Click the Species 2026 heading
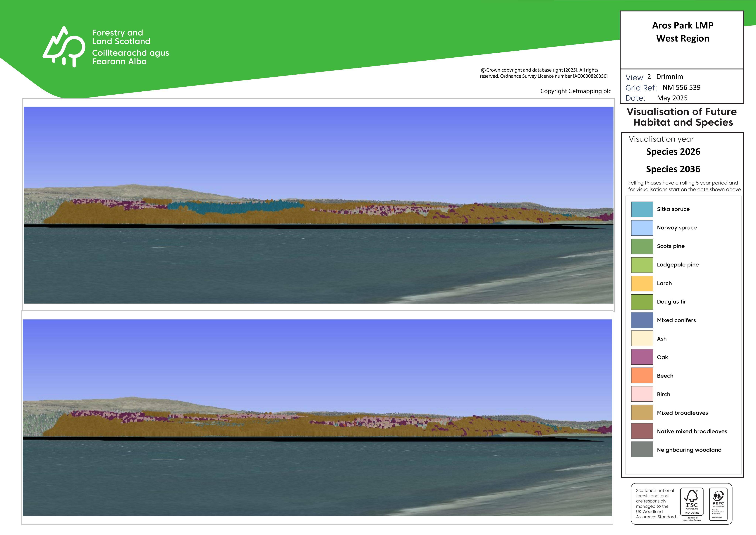756x535 pixels. [673, 152]
